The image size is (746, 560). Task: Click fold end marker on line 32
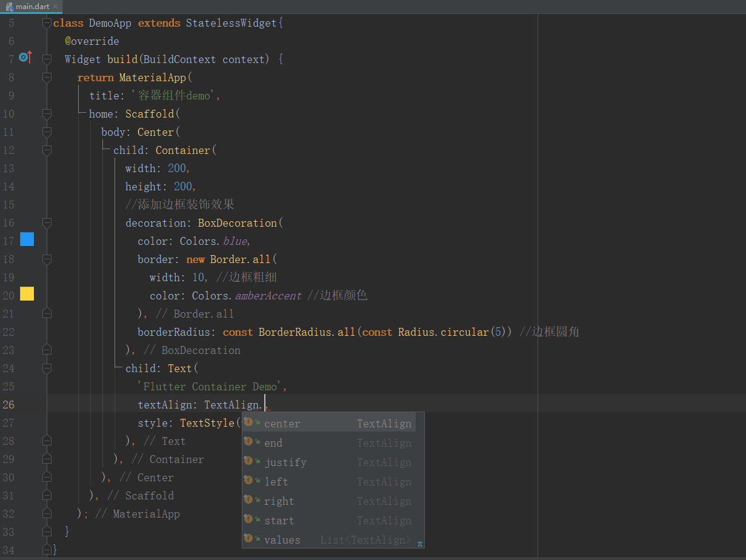point(47,514)
